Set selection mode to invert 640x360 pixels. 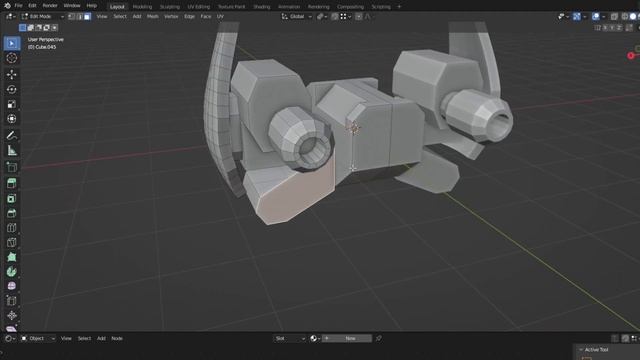[47, 28]
